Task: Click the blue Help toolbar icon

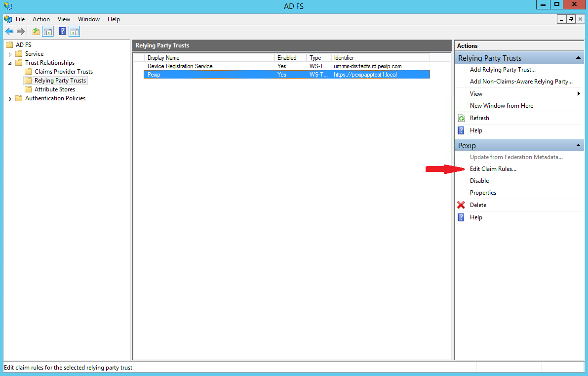Action: click(62, 32)
